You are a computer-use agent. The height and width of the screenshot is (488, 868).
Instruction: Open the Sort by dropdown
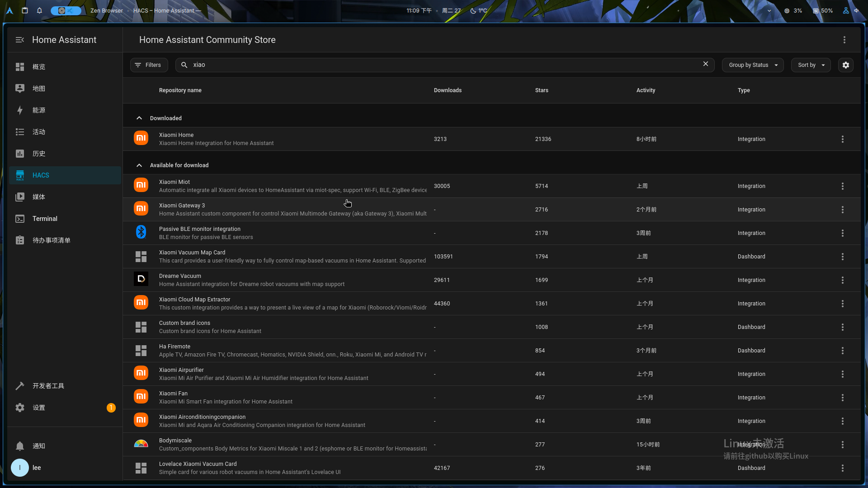(x=811, y=65)
